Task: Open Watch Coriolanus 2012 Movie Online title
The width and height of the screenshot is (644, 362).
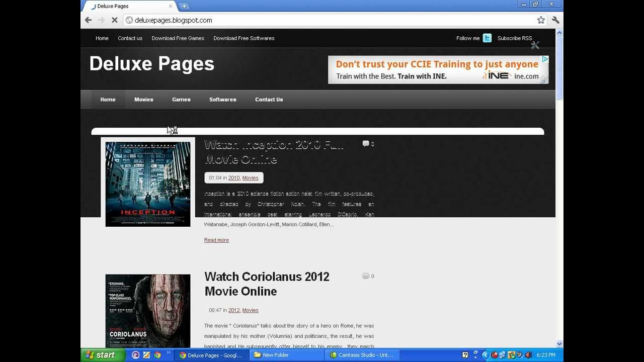Action: pyautogui.click(x=267, y=284)
